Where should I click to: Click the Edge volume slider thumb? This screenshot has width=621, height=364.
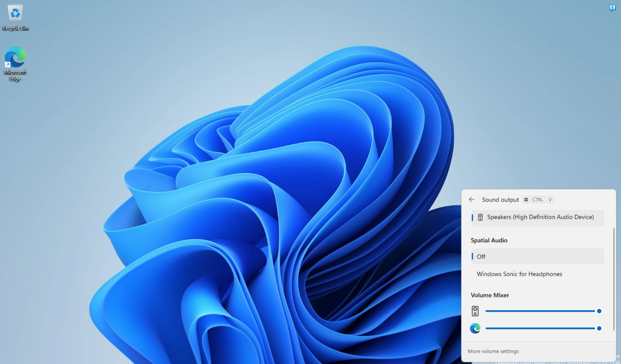tap(599, 328)
